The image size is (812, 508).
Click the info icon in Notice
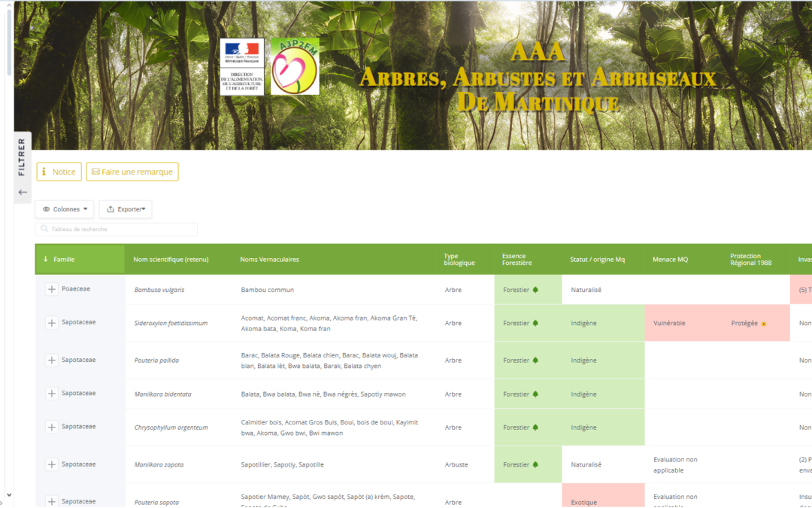(x=44, y=172)
